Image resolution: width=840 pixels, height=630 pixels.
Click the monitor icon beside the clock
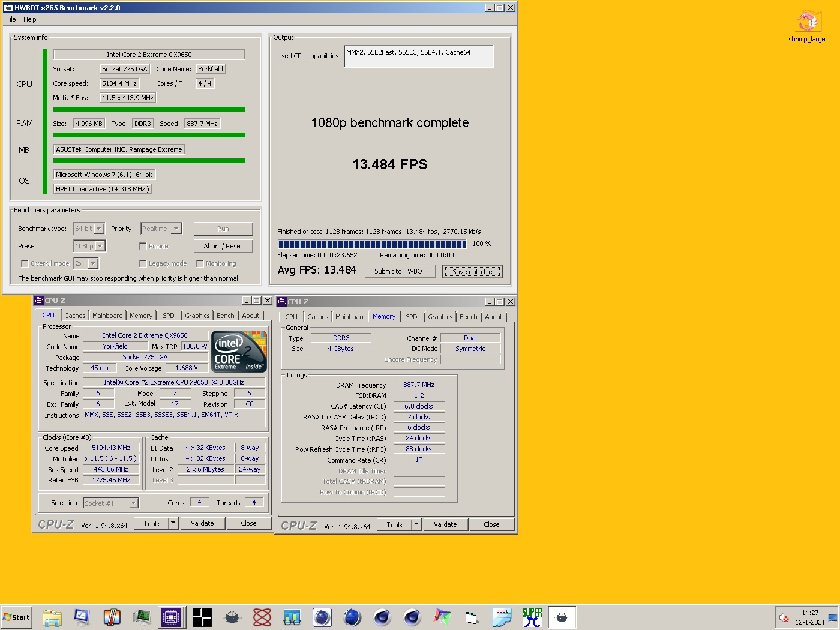click(x=833, y=617)
